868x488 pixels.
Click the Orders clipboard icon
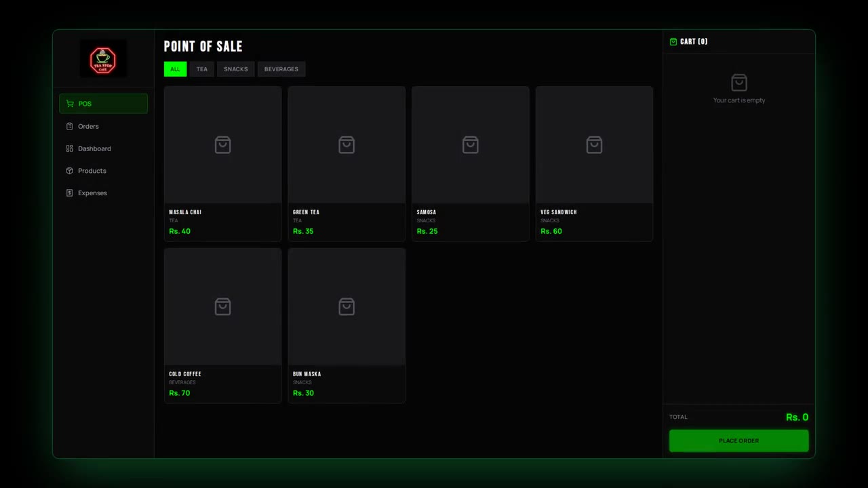[69, 126]
